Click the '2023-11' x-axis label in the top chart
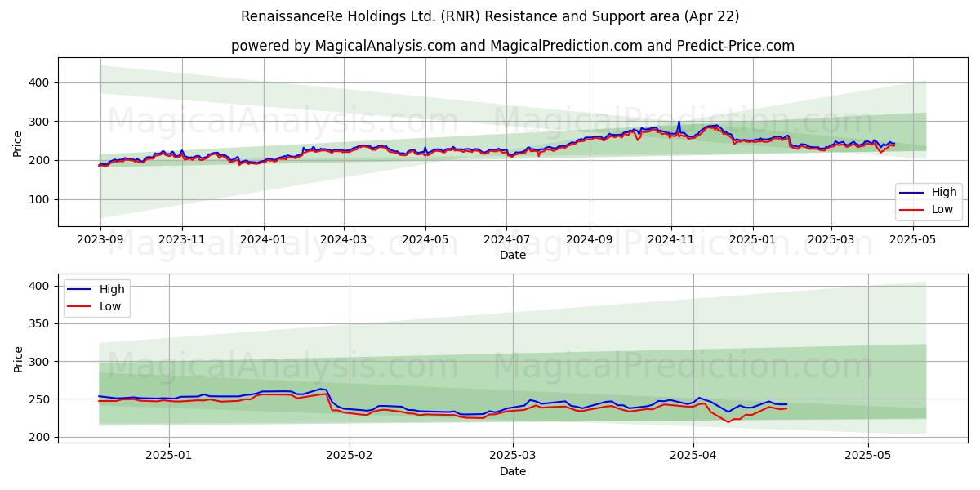The width and height of the screenshot is (980, 490). (x=181, y=240)
